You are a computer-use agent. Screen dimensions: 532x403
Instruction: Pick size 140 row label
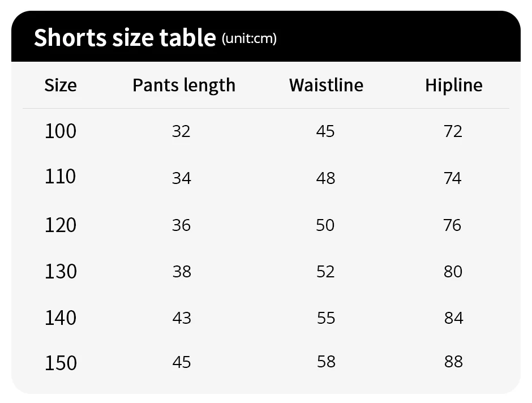(x=61, y=318)
